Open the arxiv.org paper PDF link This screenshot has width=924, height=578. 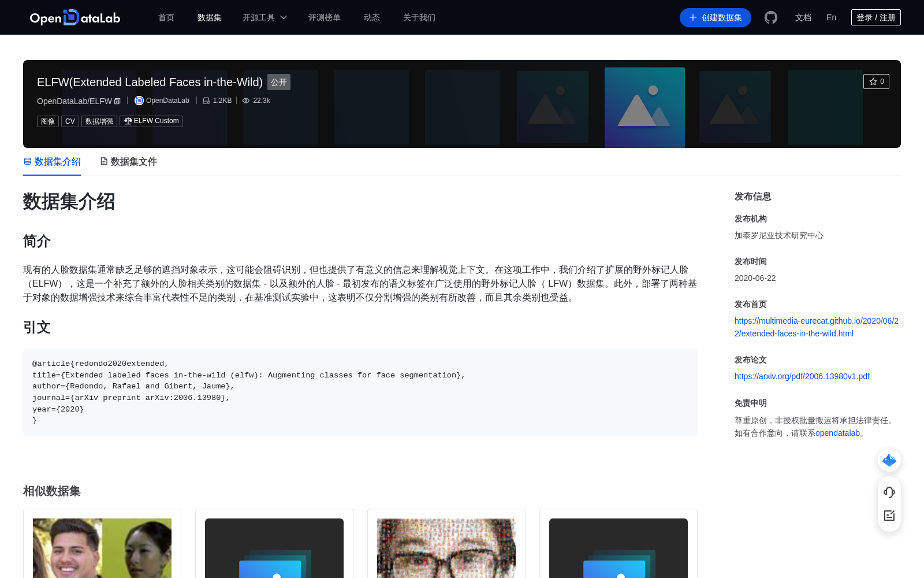pos(802,376)
